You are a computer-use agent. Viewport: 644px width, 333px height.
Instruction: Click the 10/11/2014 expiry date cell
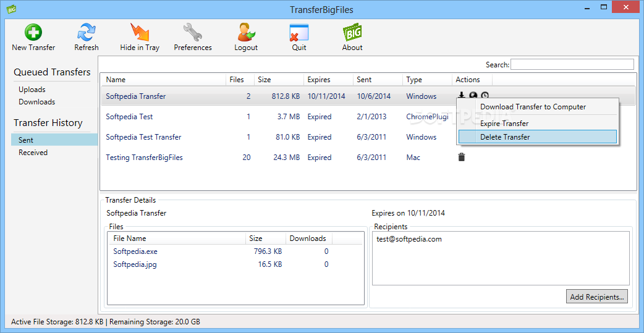pos(326,96)
